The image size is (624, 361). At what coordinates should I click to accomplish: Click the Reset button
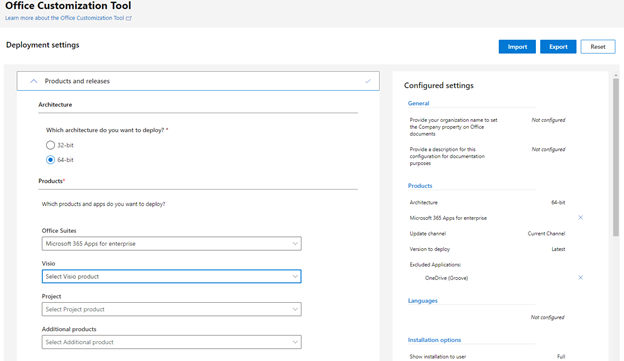point(598,47)
